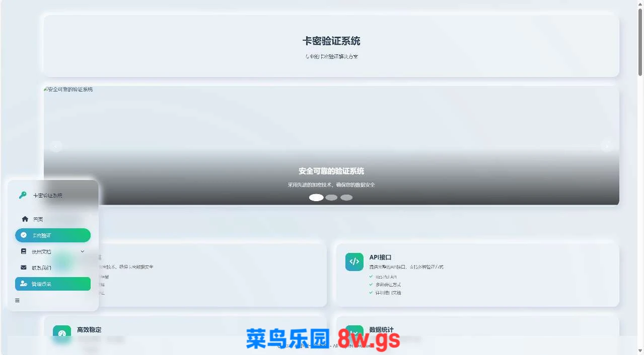This screenshot has width=644, height=355.
Task: Click the RESTful API list item
Action: pos(386,277)
